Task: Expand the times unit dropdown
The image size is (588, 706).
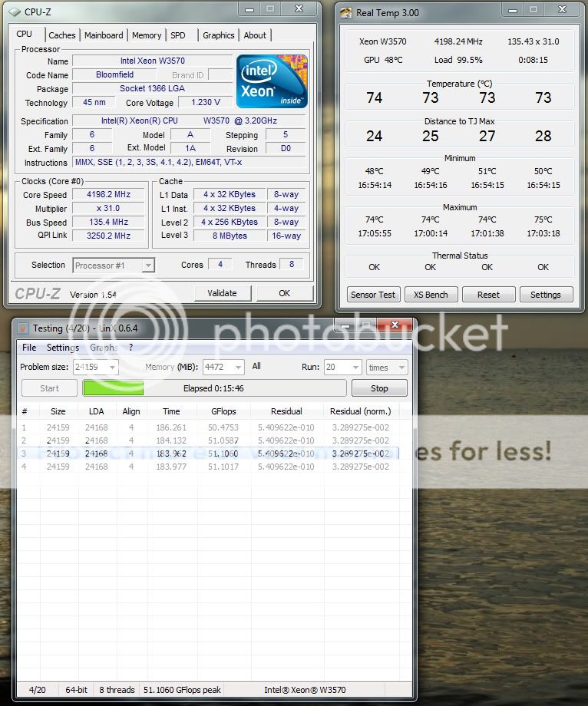Action: click(401, 368)
